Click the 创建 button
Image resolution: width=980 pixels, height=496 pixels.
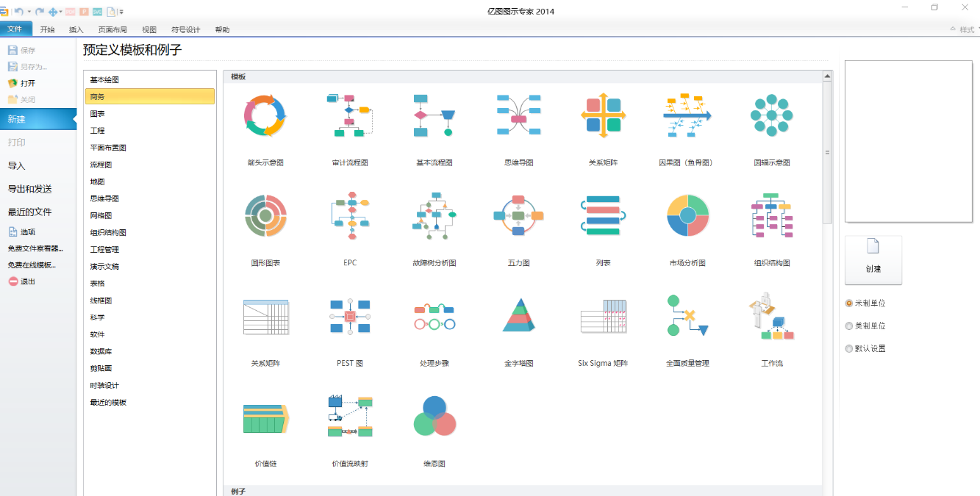coord(873,259)
